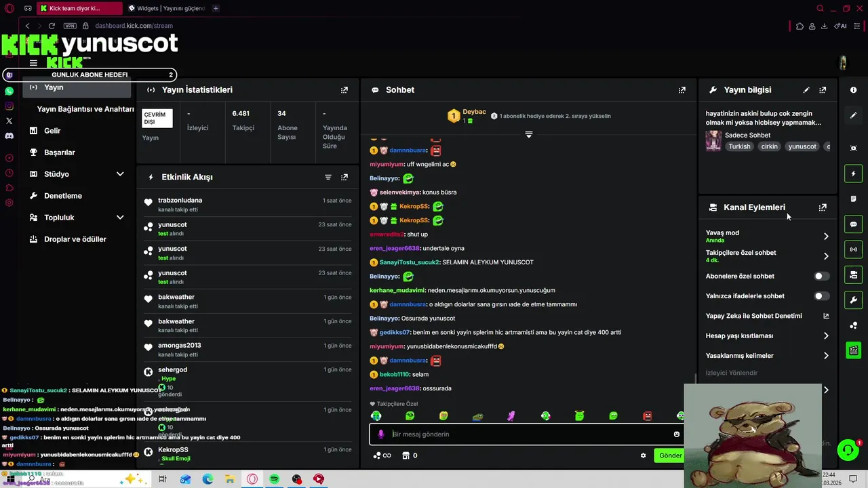Open Droplar ve ödüller sidebar item
868x488 pixels.
pos(77,239)
